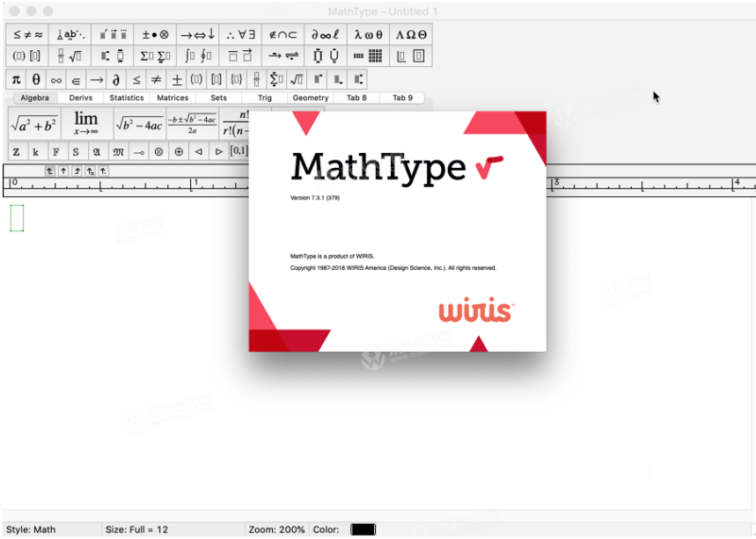Select the decimal tab stop marker
This screenshot has width=756, height=539.
103,171
